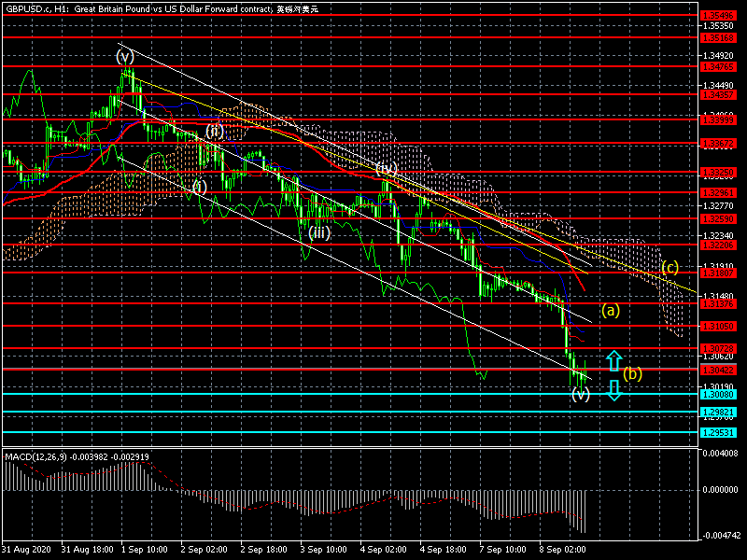Select the yellow (b) wave label
Image resolution: width=747 pixels, height=560 pixels.
click(632, 374)
